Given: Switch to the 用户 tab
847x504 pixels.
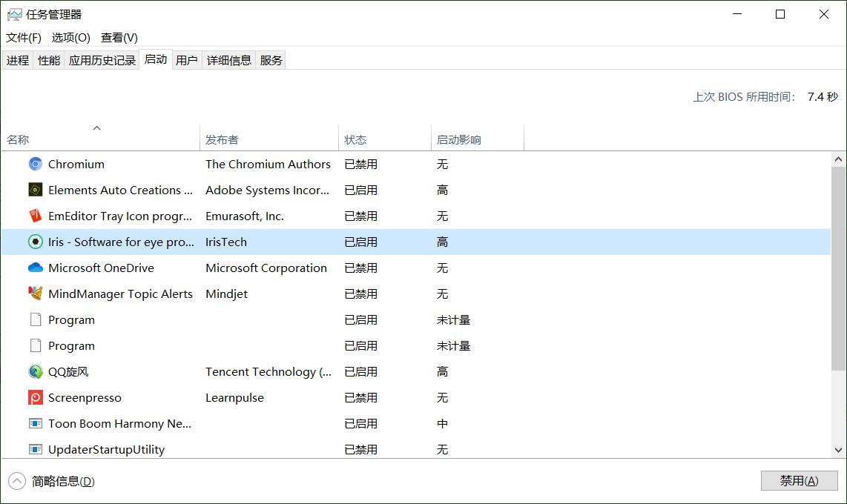Looking at the screenshot, I should pyautogui.click(x=187, y=61).
